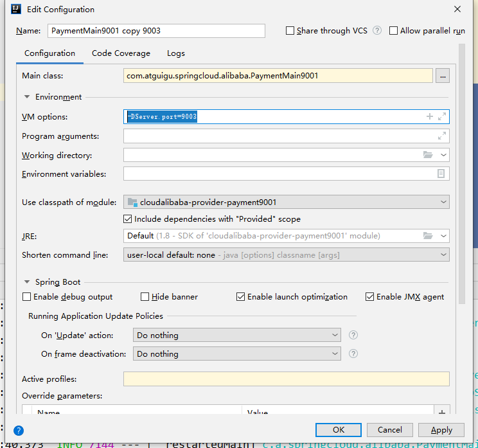Click the dialog vertical scrollbar
Viewport: 478px width, 448px height.
click(x=462, y=174)
